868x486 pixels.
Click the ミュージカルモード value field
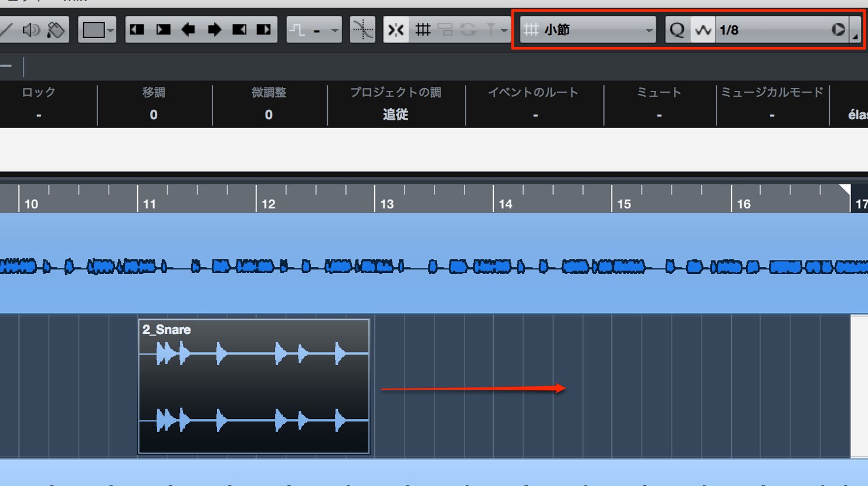(772, 115)
